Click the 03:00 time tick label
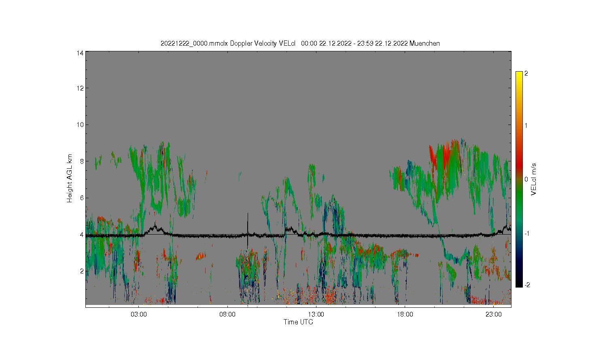 tap(139, 314)
